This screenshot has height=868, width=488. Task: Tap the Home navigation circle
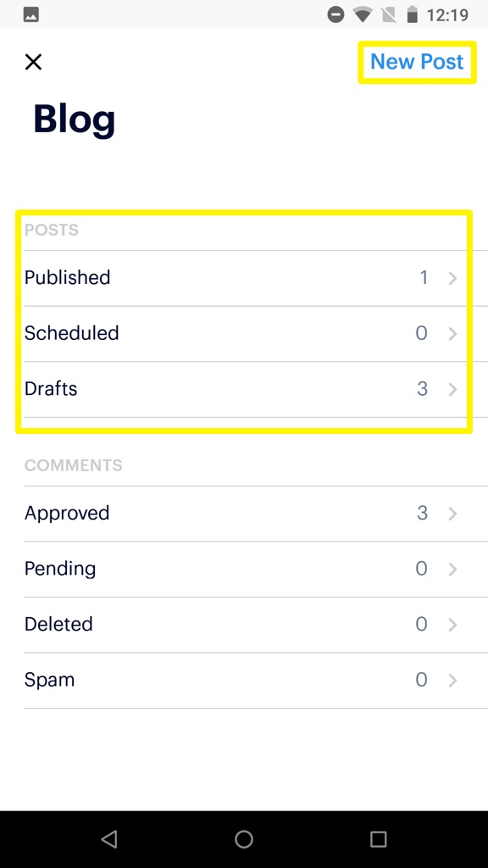(x=244, y=839)
